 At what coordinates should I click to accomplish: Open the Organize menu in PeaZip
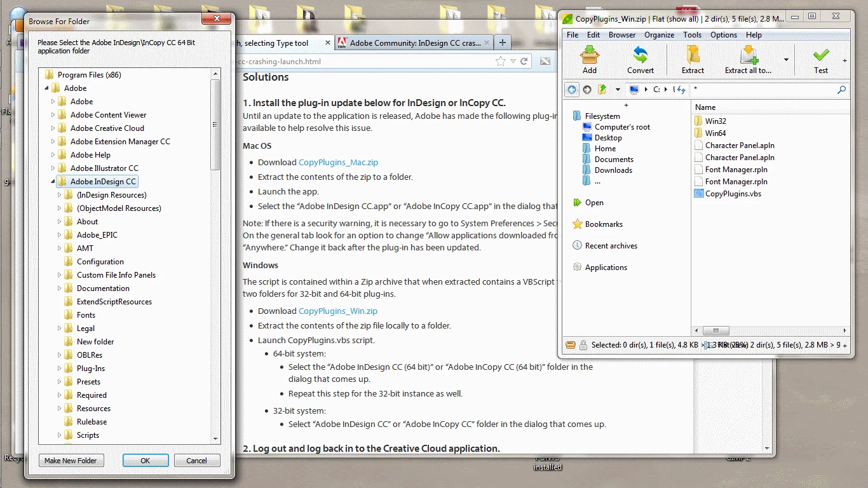660,35
